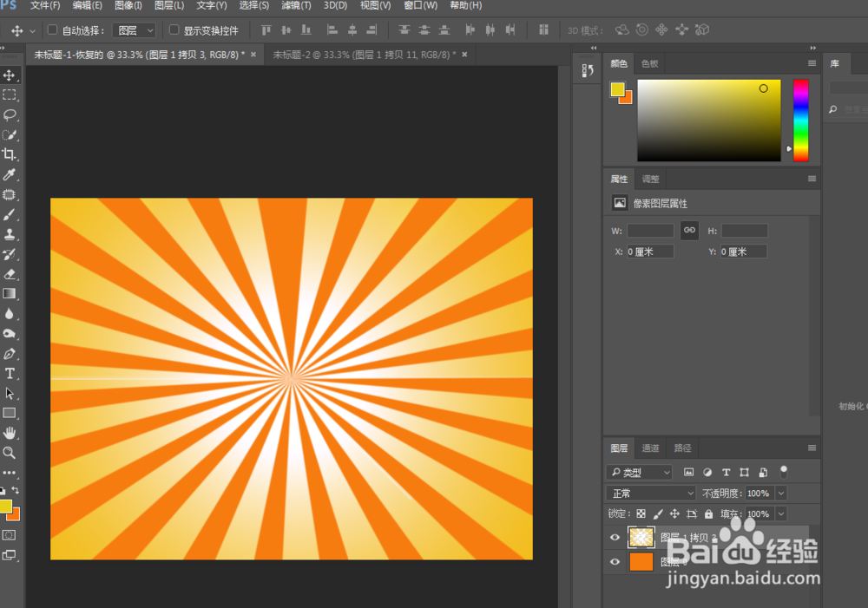This screenshot has width=868, height=608.
Task: Enable the 自动选择 checkbox
Action: (x=52, y=29)
